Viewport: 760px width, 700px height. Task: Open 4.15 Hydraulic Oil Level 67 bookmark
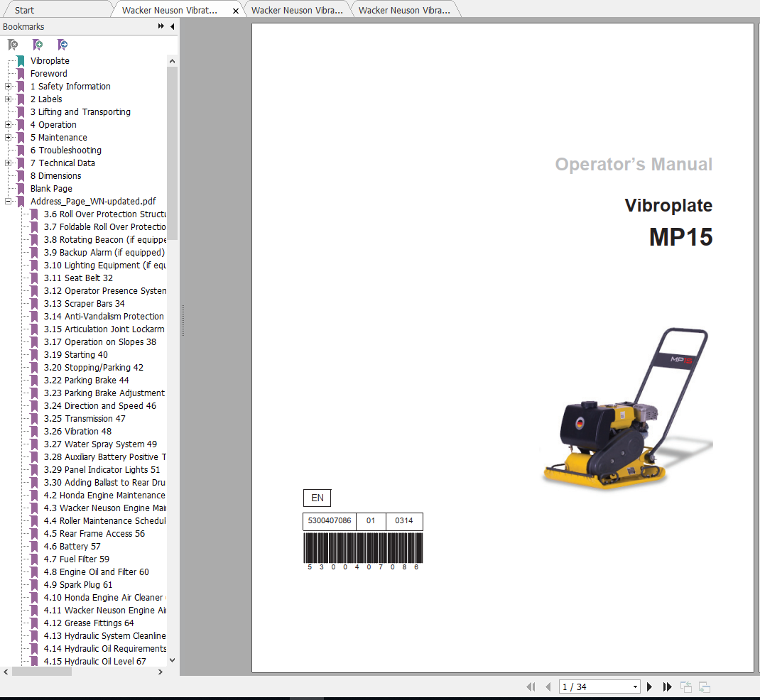(95, 661)
